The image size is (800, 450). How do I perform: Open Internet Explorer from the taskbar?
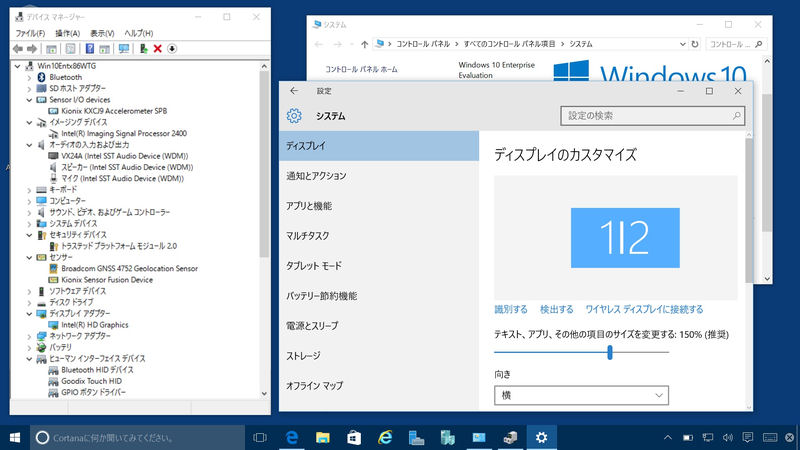(x=385, y=437)
